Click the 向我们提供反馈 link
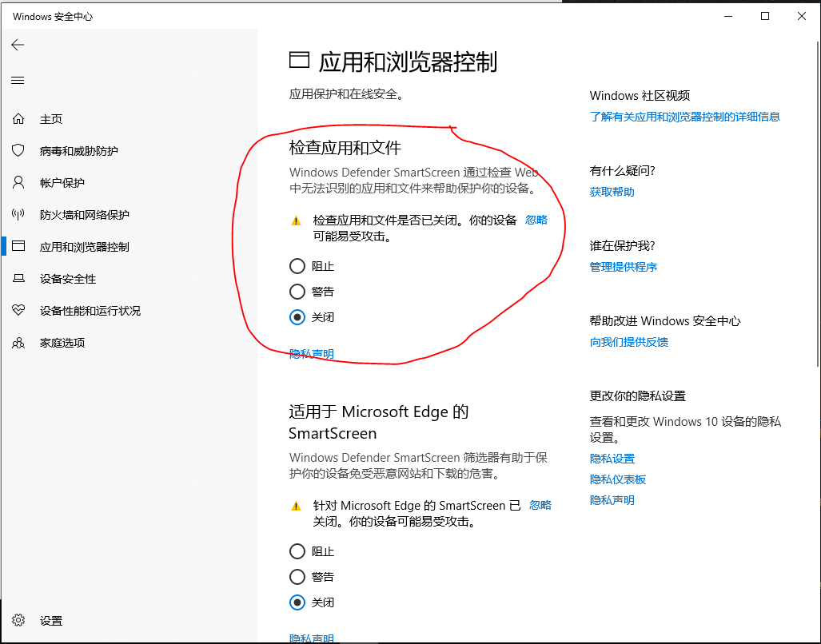Screen dimensions: 821x644 pos(628,342)
